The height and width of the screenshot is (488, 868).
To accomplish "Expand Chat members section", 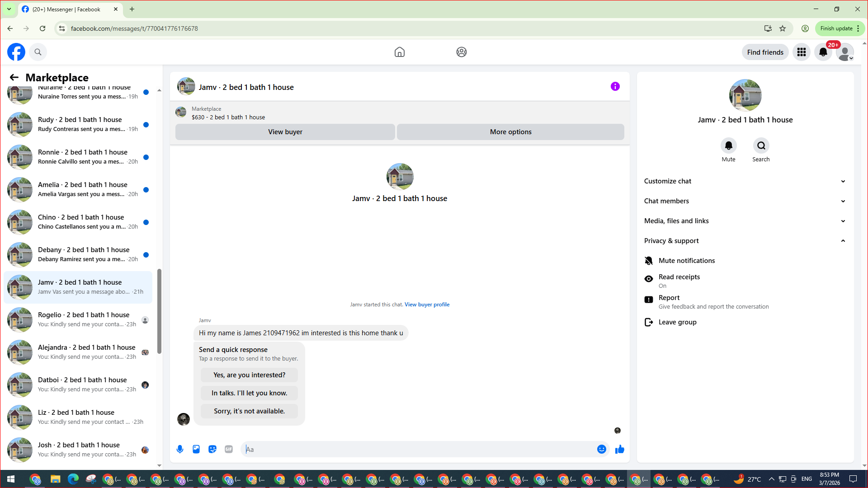I will tap(745, 201).
